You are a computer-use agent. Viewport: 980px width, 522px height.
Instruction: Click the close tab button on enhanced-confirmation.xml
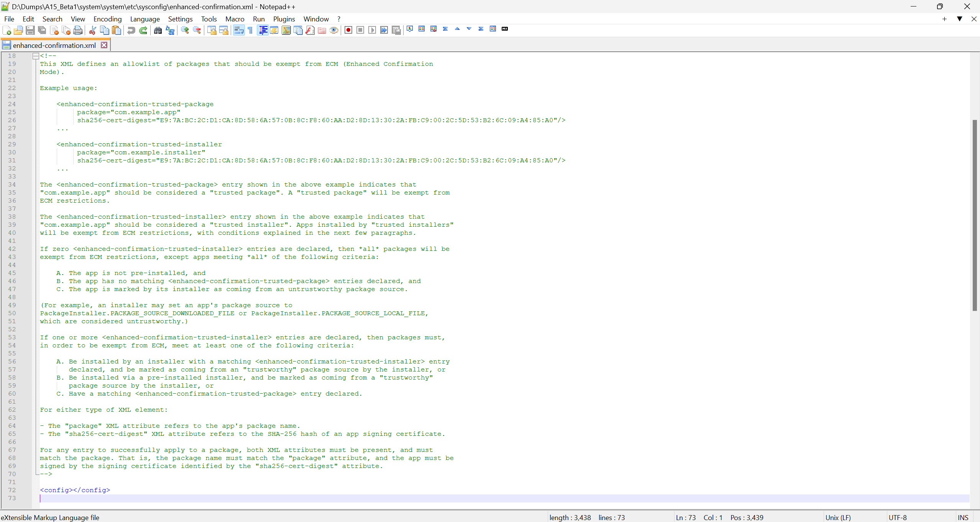coord(103,45)
